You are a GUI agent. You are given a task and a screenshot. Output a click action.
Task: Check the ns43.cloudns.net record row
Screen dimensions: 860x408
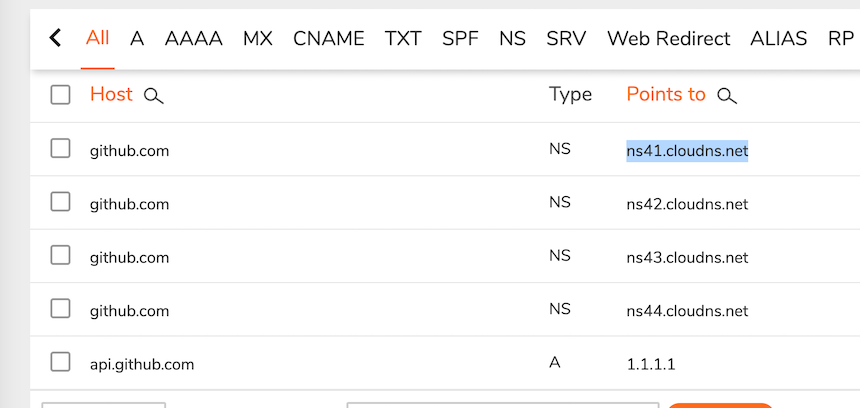tap(60, 256)
